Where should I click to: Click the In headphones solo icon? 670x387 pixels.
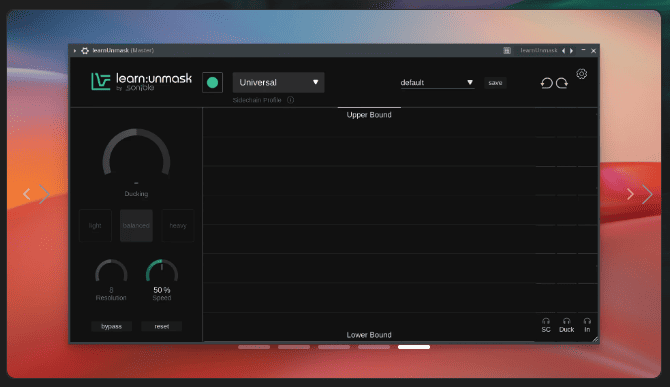[x=587, y=321]
